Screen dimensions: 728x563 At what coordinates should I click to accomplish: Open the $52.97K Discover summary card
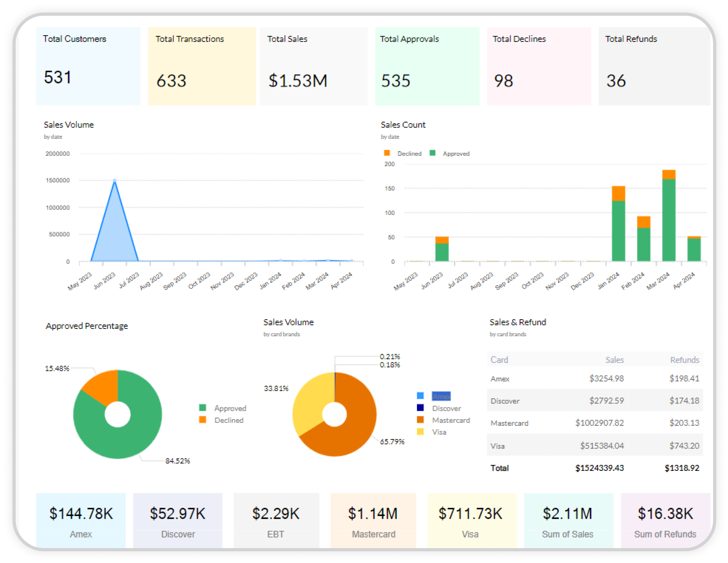pyautogui.click(x=178, y=520)
